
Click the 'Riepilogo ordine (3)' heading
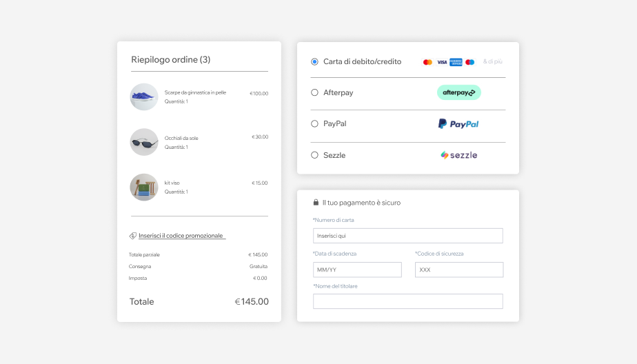click(171, 60)
